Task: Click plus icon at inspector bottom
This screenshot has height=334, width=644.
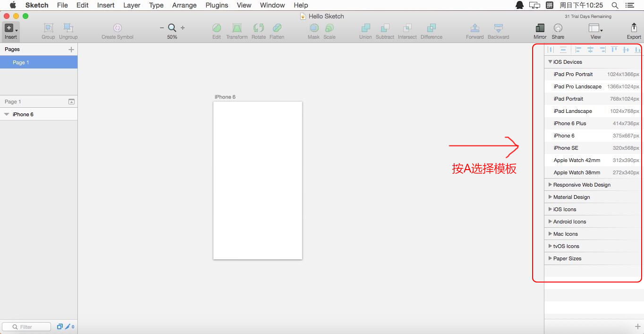Action: (x=638, y=326)
